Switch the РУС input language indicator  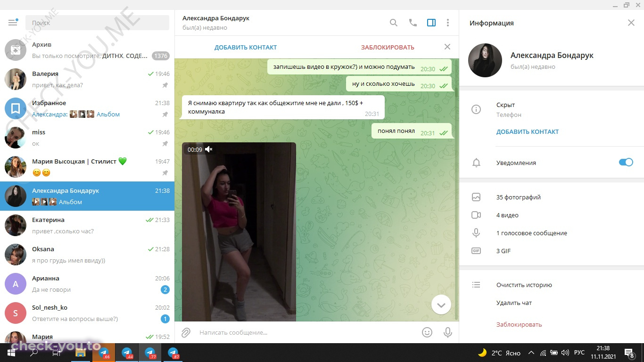579,353
